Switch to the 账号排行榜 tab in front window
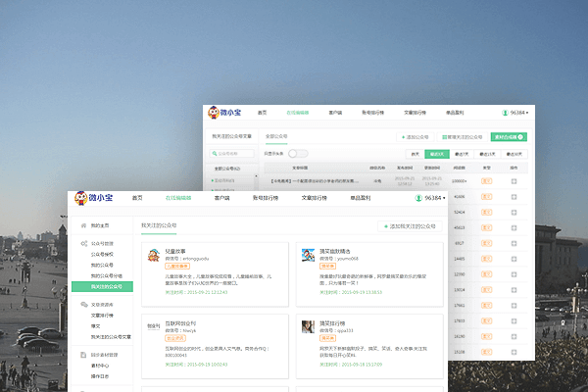 pos(266,198)
